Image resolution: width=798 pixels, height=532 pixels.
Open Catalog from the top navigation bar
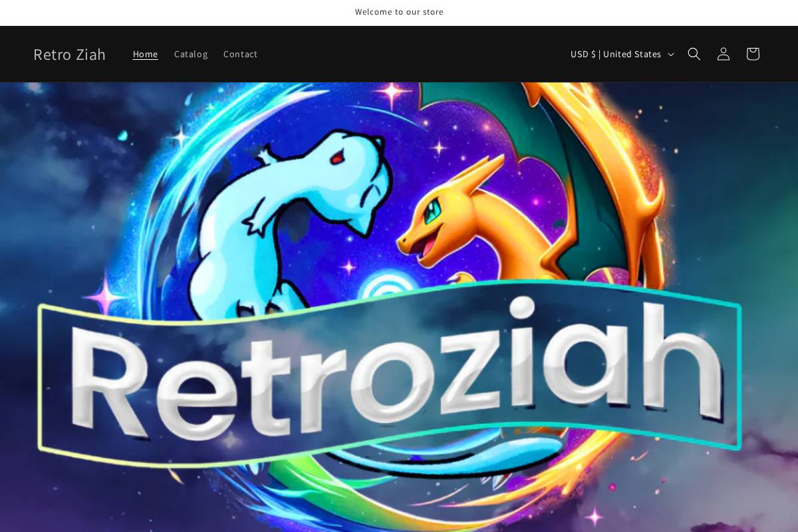(191, 54)
